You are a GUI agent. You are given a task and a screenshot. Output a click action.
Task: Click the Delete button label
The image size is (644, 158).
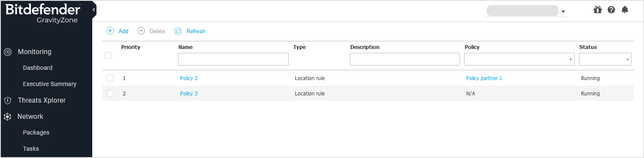pyautogui.click(x=157, y=31)
